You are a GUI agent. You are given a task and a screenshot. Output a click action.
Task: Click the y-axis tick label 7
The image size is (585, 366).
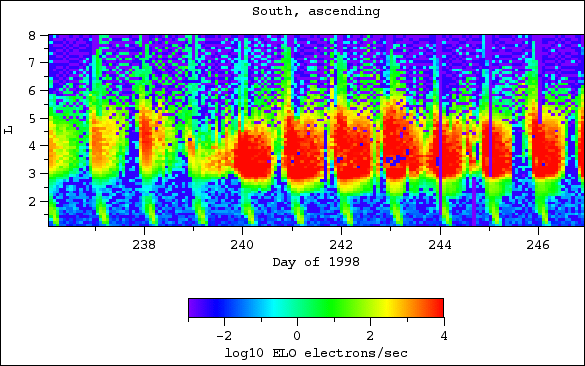click(32, 63)
